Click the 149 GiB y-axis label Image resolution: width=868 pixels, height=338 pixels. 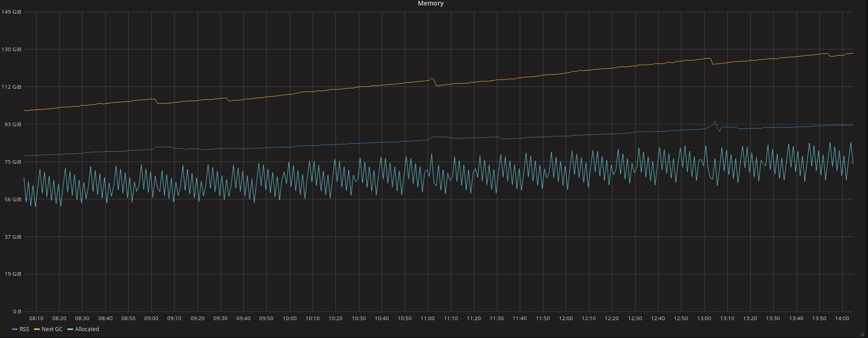[11, 12]
